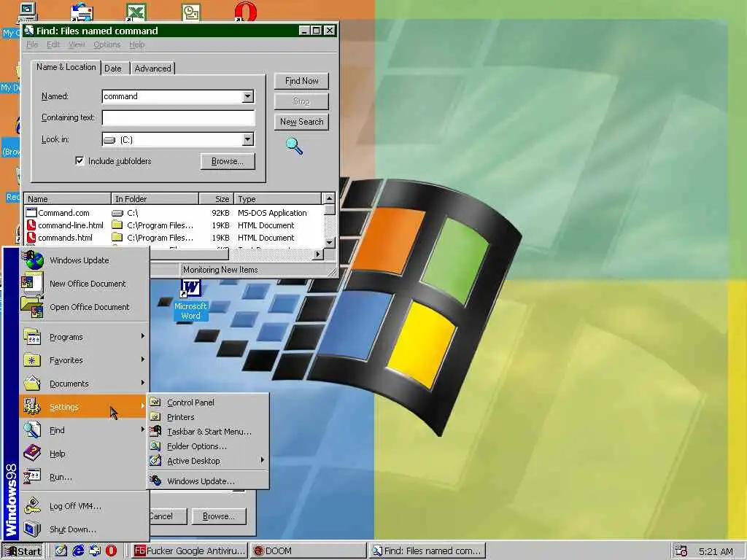Viewport: 747px width, 560px height.
Task: Click the Run icon in Start menu
Action: (32, 477)
